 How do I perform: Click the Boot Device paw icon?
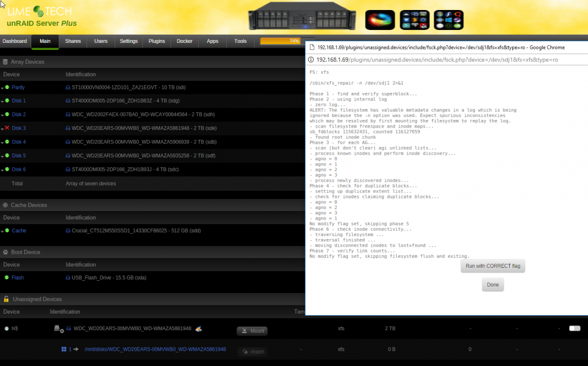[x=5, y=252]
